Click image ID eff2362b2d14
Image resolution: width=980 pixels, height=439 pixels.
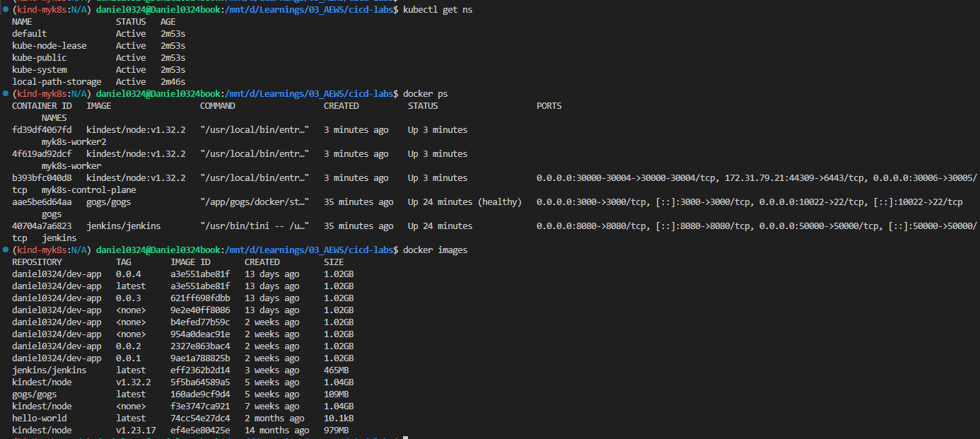pyautogui.click(x=200, y=370)
